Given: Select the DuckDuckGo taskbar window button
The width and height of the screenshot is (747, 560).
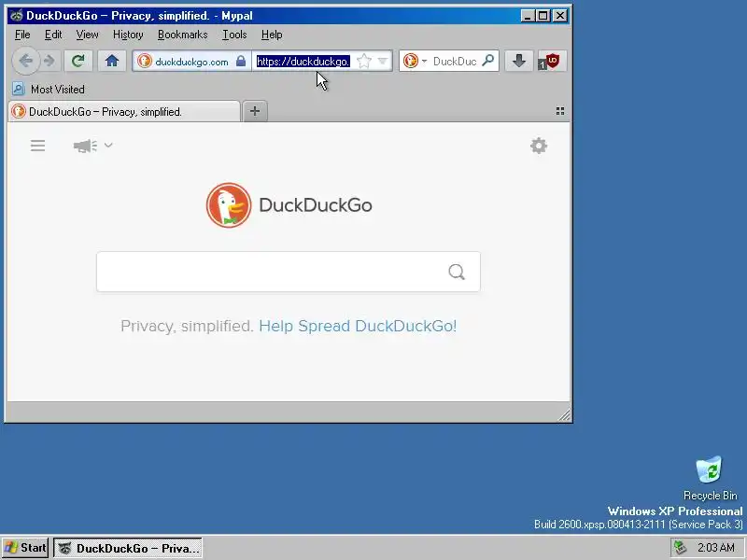Looking at the screenshot, I should coord(128,548).
